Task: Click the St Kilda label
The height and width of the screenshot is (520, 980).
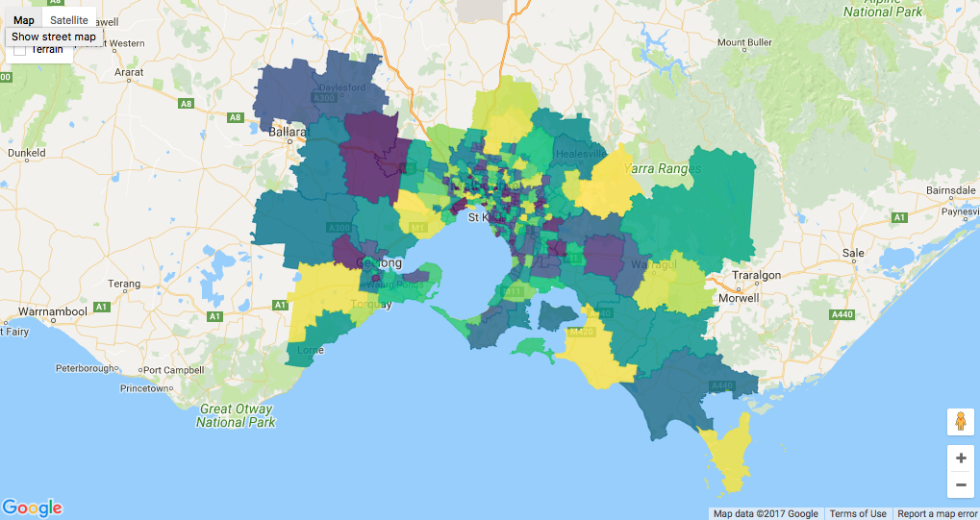Action: tap(487, 217)
